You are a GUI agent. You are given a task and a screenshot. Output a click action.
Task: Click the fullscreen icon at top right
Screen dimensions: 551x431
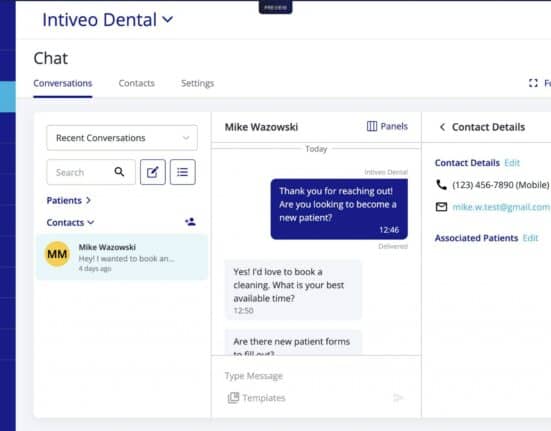pos(533,83)
